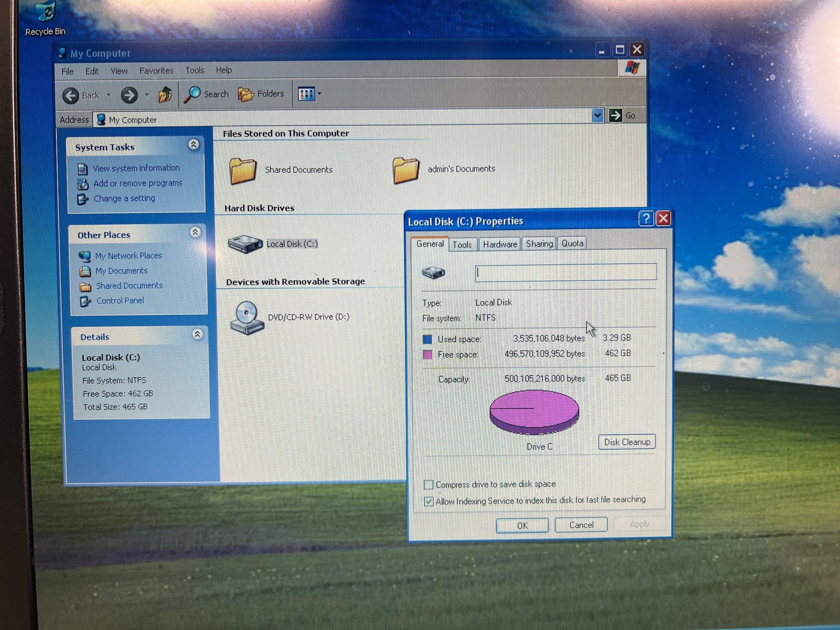The width and height of the screenshot is (840, 630).
Task: Switch to the Quota tab
Action: (572, 243)
